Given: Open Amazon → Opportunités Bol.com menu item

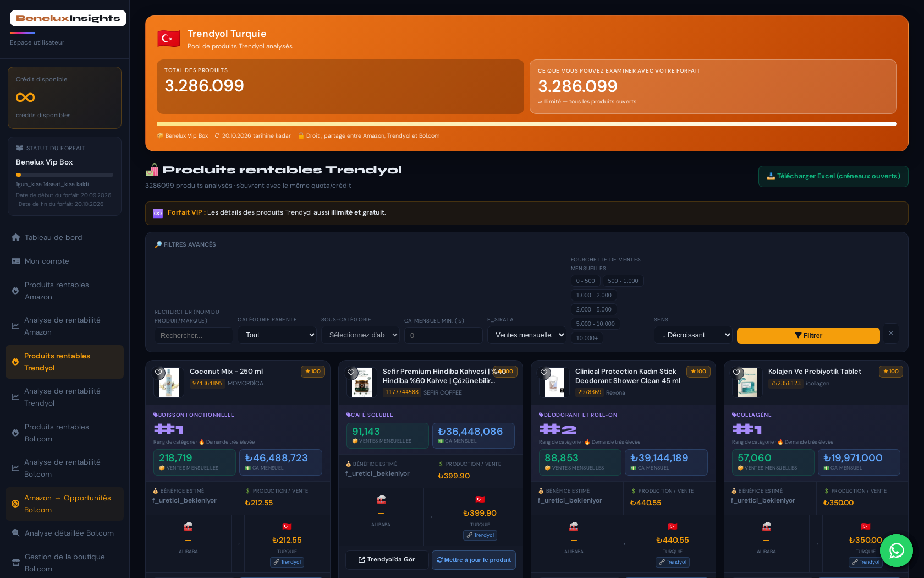Looking at the screenshot, I should click(64, 504).
